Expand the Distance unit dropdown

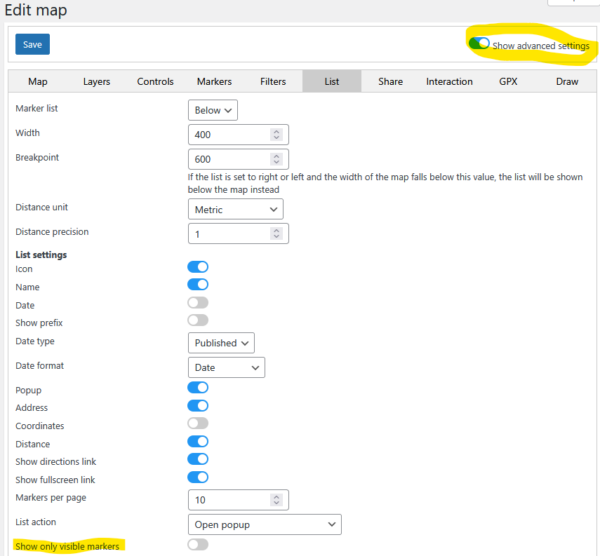coord(235,209)
